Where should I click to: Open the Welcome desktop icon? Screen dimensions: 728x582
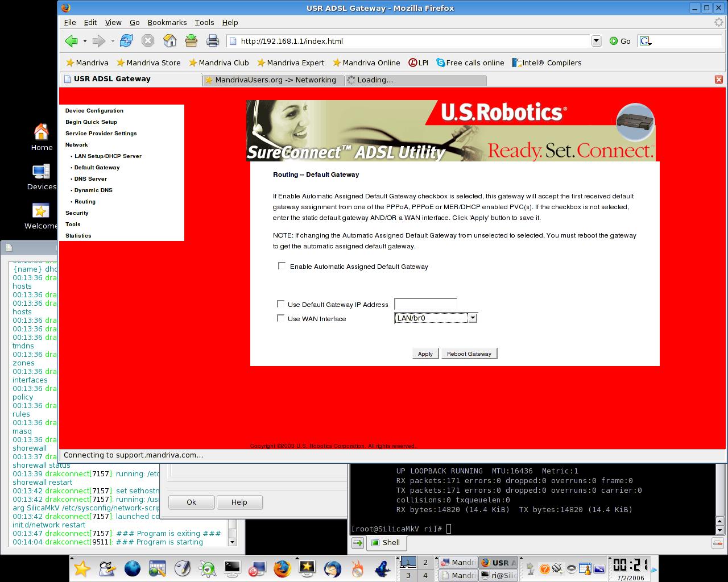click(40, 217)
